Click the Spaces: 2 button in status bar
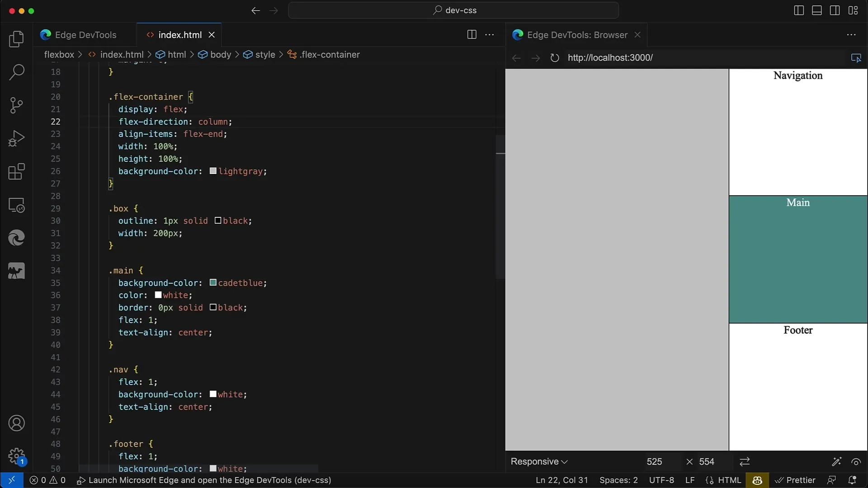The image size is (868, 488). click(618, 480)
